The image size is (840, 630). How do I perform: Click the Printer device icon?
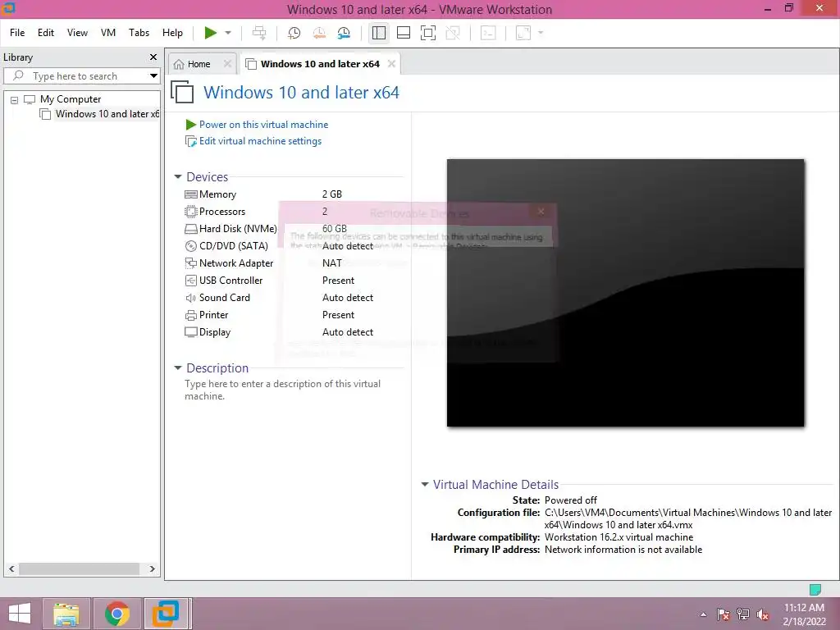point(190,315)
